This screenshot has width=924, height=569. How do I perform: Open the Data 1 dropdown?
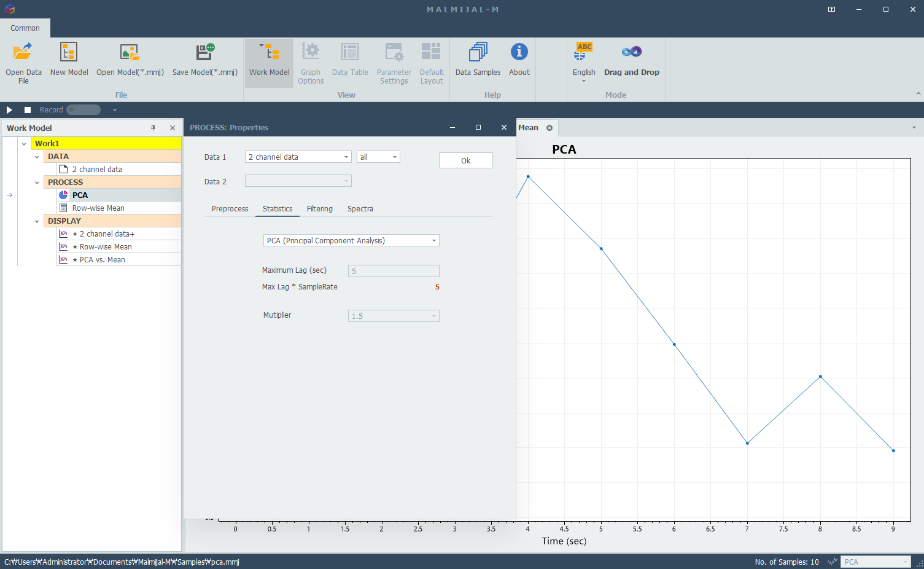pos(298,157)
